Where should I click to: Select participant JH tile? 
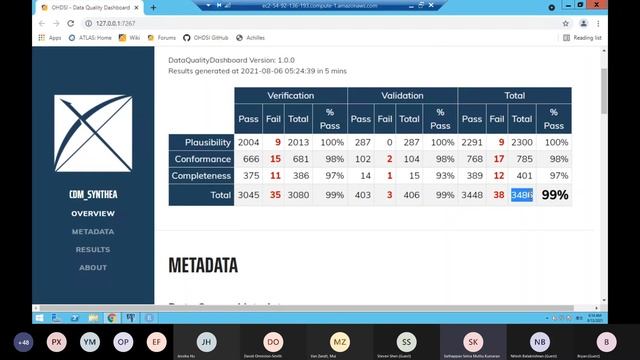click(x=207, y=342)
